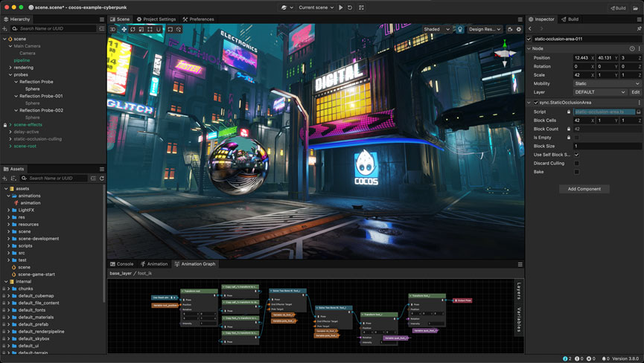Click the plus icon in Hierarchy panel
The height and width of the screenshot is (363, 644).
point(6,28)
